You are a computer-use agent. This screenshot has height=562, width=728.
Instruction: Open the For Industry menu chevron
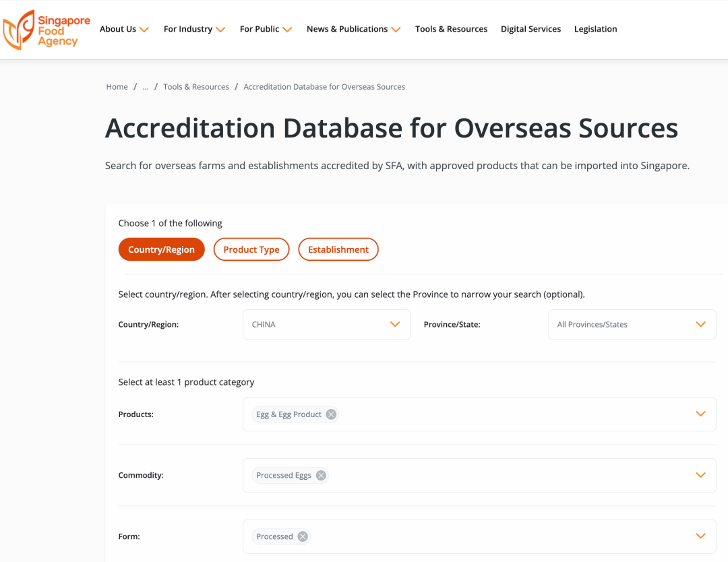click(220, 30)
